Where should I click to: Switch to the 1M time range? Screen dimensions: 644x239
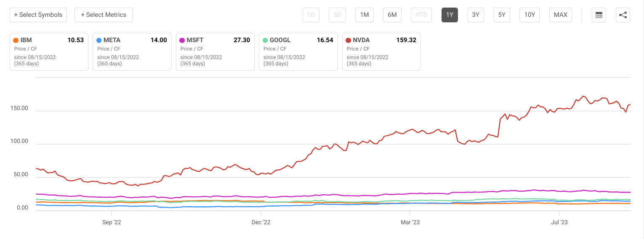(x=365, y=15)
